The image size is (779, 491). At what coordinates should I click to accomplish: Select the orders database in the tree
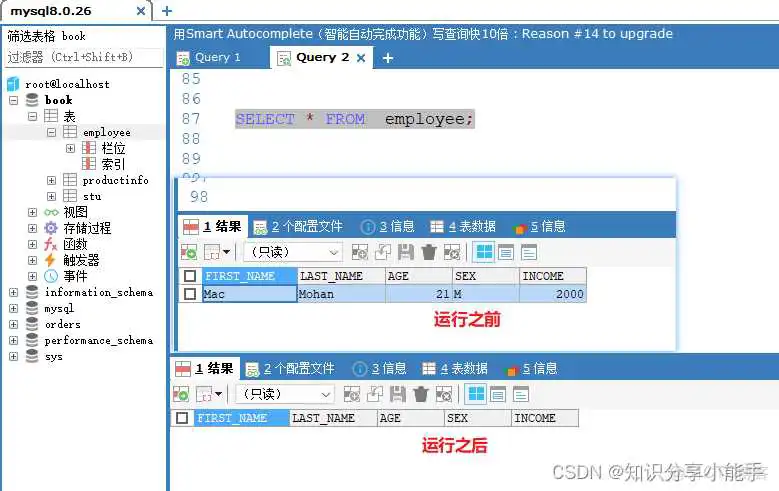[x=63, y=325]
